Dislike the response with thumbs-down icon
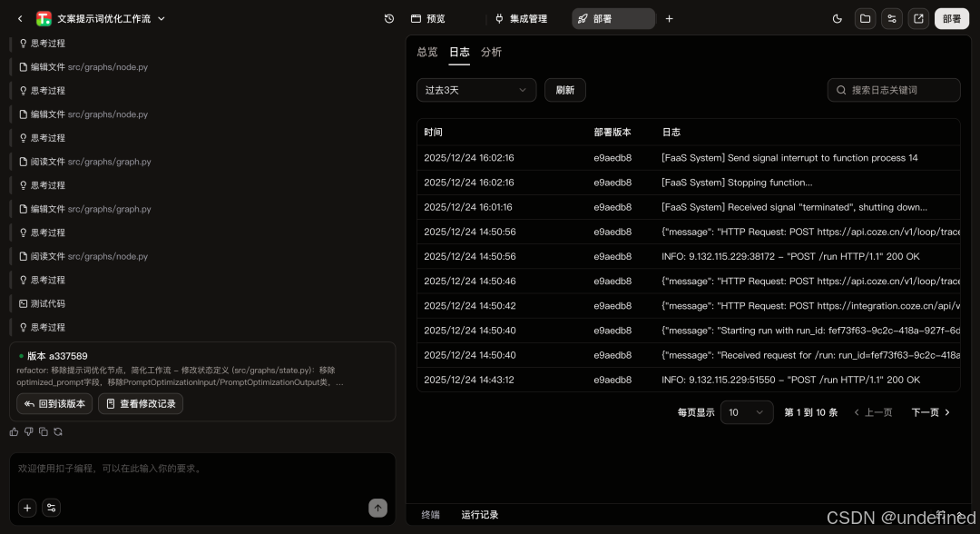 coord(29,431)
